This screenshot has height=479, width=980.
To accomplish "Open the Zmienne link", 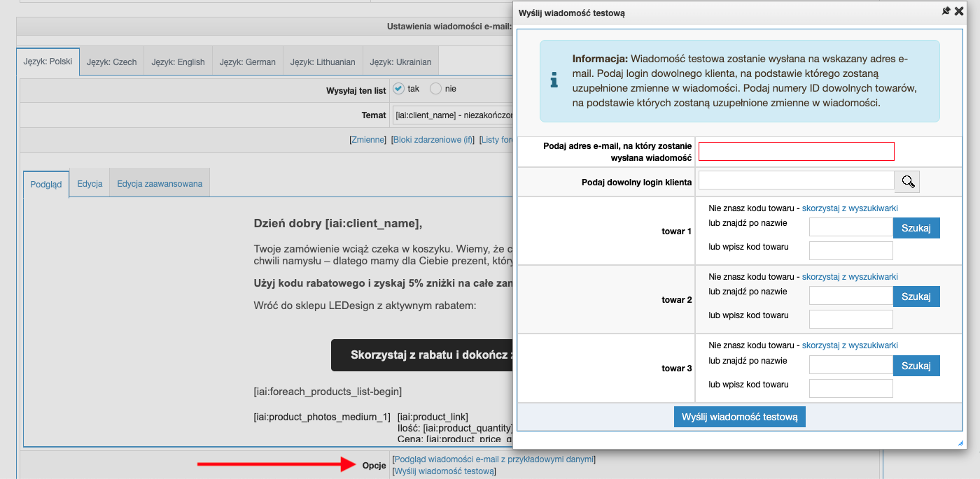I will [368, 140].
